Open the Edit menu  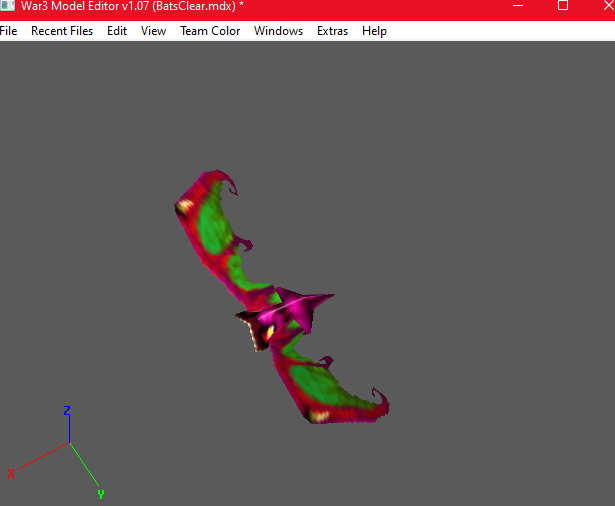coord(117,31)
